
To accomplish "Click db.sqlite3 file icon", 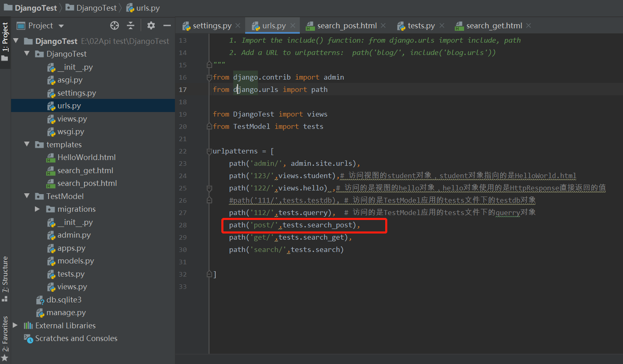I will coord(40,300).
